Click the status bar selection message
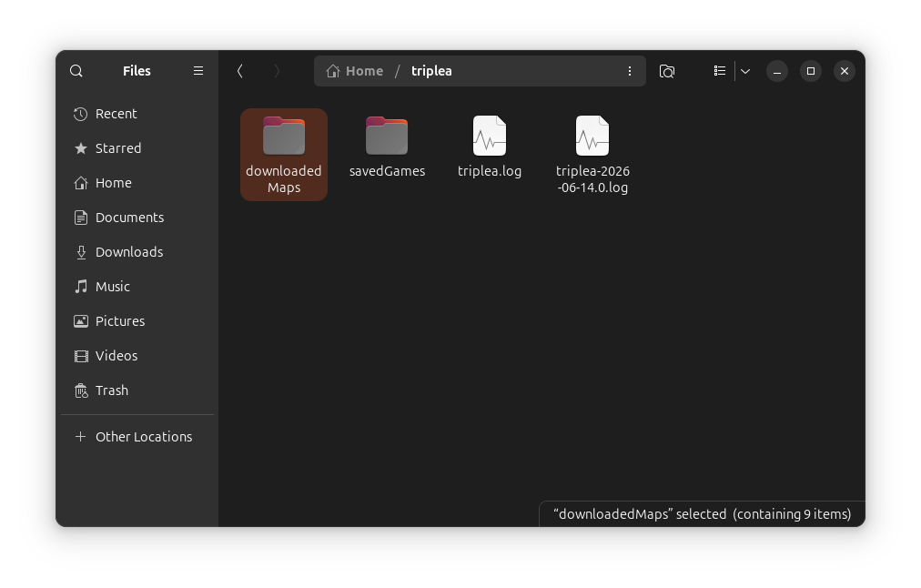921x588 pixels. [x=702, y=514]
